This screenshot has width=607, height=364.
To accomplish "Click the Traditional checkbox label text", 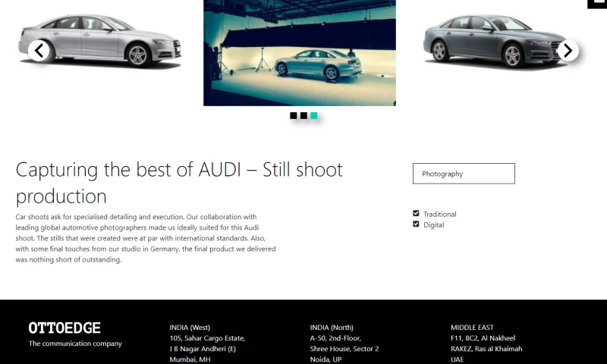I will point(440,215).
